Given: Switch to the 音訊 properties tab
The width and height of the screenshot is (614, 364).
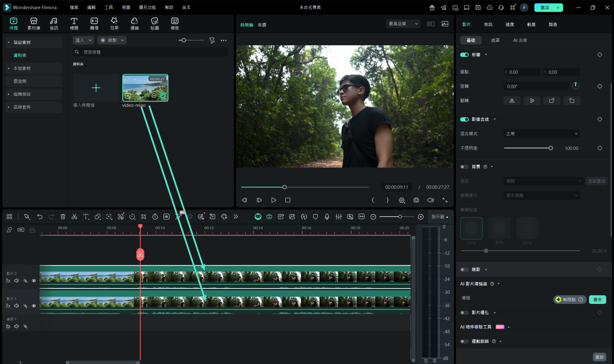Looking at the screenshot, I should pos(488,24).
